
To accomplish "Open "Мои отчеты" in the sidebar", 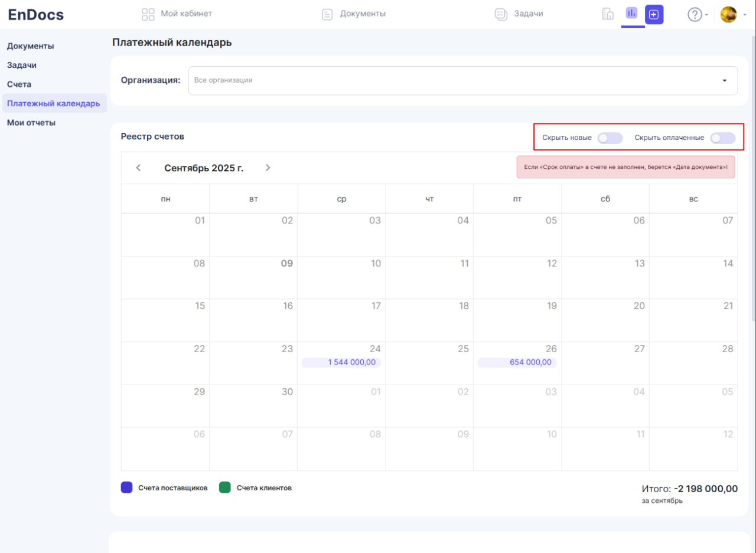I will tap(31, 123).
